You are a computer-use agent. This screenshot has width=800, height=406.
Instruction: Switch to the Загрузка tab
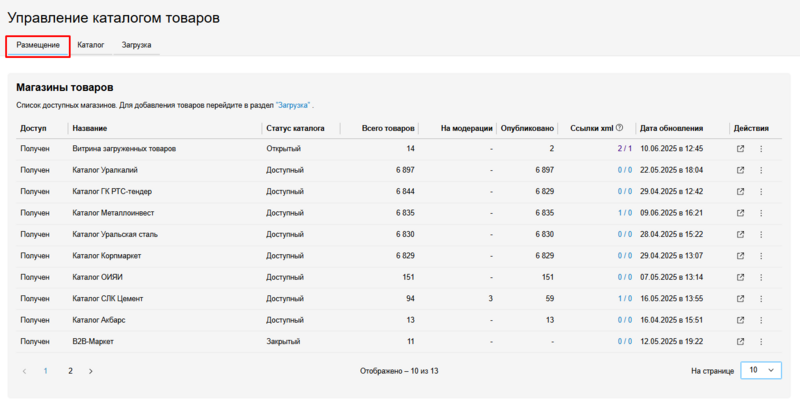(x=136, y=46)
